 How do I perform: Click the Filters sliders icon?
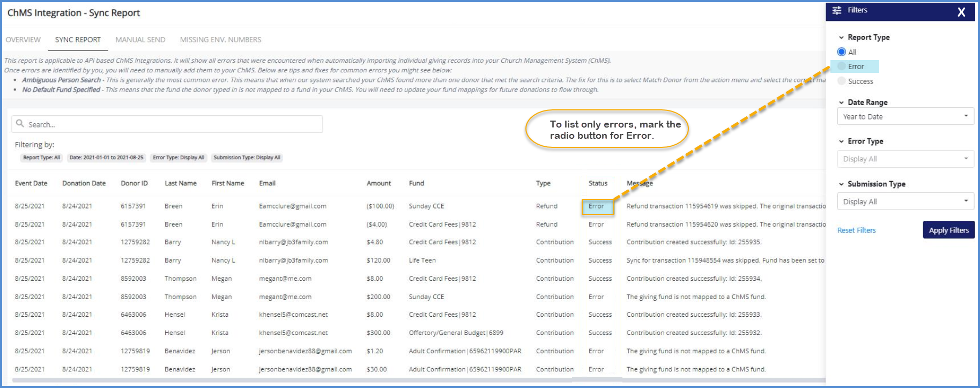(x=836, y=11)
